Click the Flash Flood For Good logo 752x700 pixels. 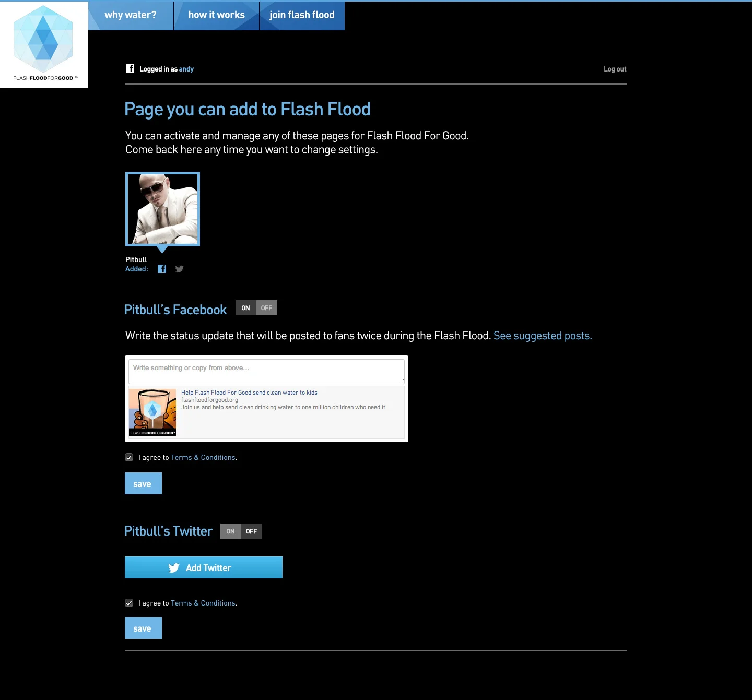44,44
